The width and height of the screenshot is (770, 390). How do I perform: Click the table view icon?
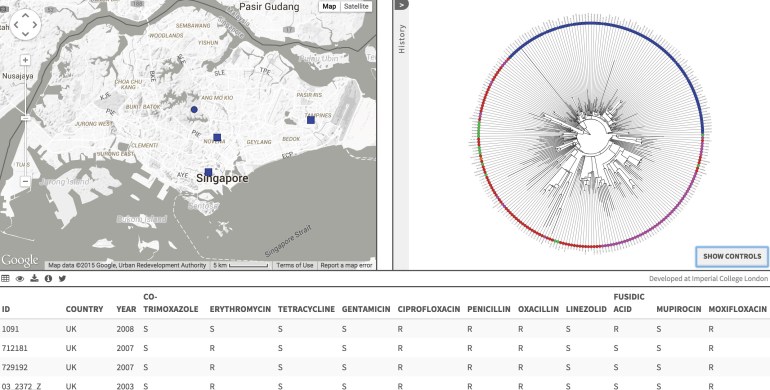coord(5,279)
